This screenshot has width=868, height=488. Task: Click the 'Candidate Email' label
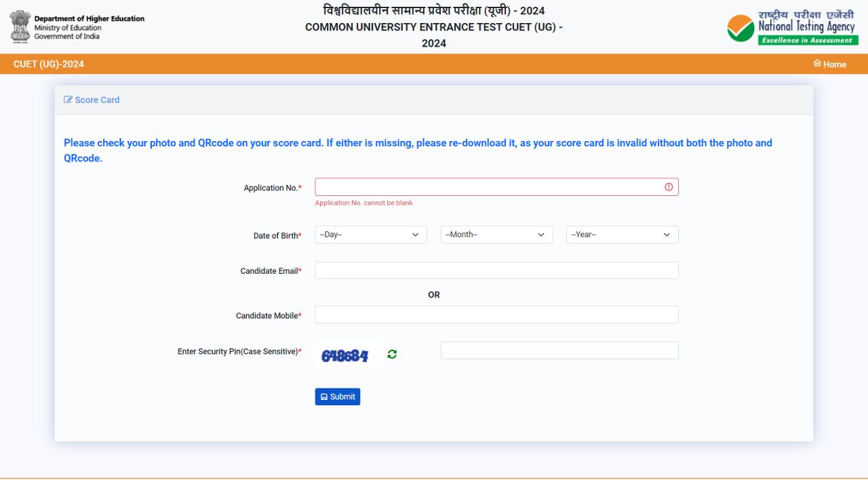(271, 271)
